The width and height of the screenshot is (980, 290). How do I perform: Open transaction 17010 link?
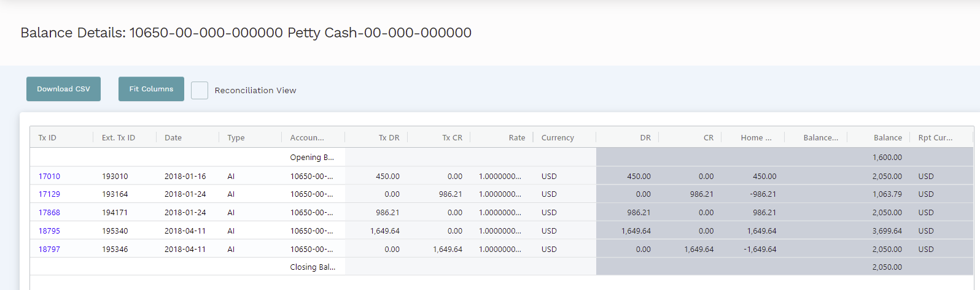click(x=49, y=176)
